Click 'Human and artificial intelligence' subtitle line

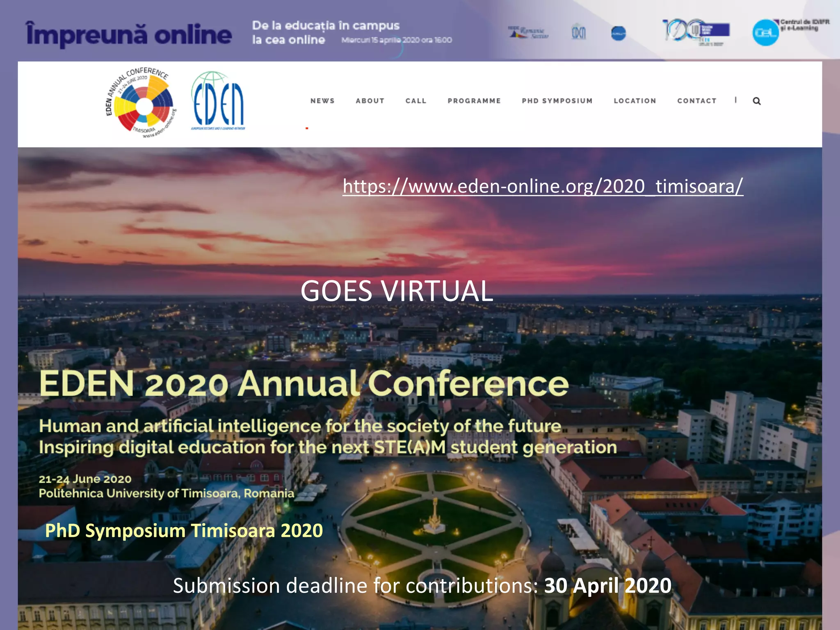point(300,426)
